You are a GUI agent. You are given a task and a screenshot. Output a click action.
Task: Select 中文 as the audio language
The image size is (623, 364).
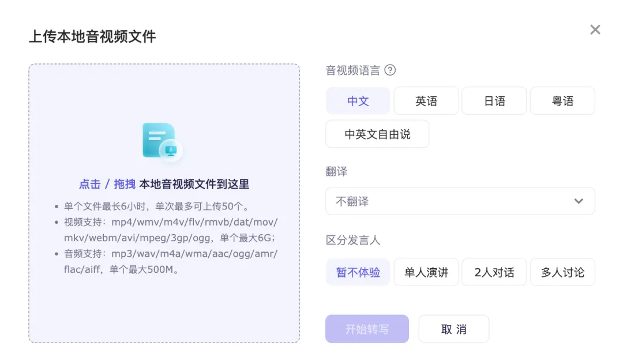358,101
